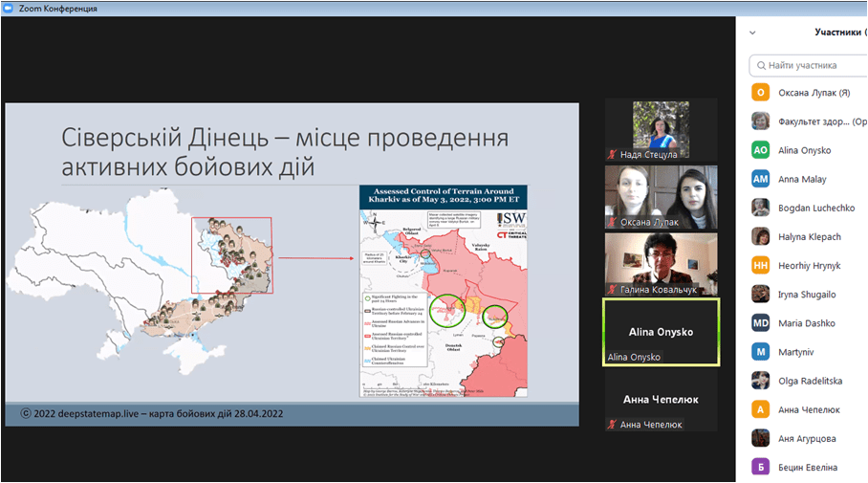Image resolution: width=868 pixels, height=483 pixels.
Task: Click slide title Сіверській Дінець
Action: pos(285,152)
